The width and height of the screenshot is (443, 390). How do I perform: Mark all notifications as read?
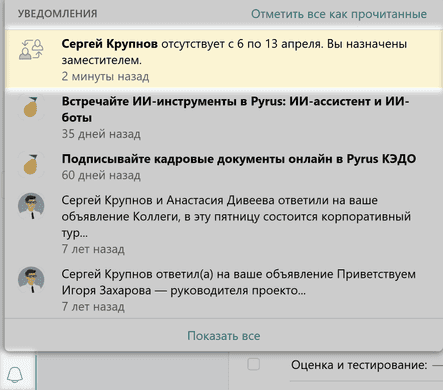339,14
